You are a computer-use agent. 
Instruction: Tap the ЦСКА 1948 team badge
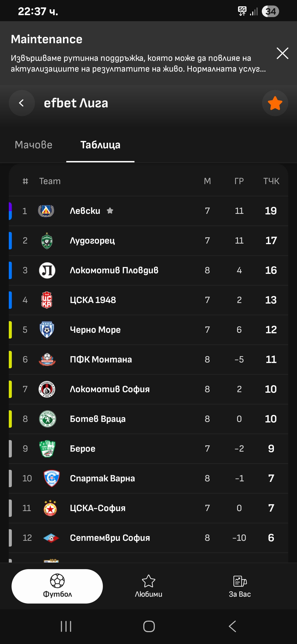(47, 300)
